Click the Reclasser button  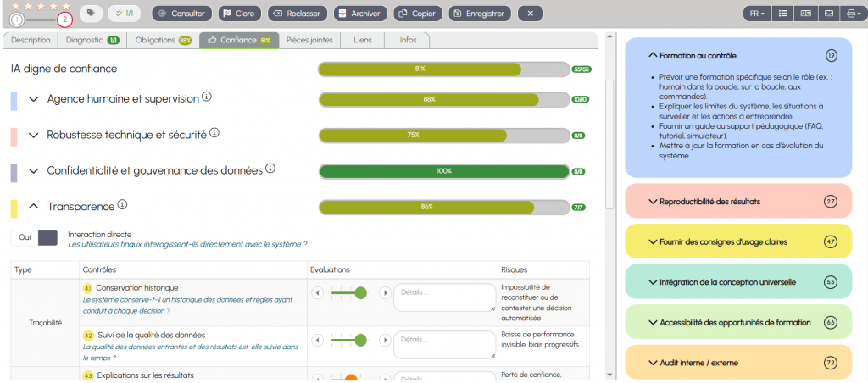pyautogui.click(x=298, y=14)
